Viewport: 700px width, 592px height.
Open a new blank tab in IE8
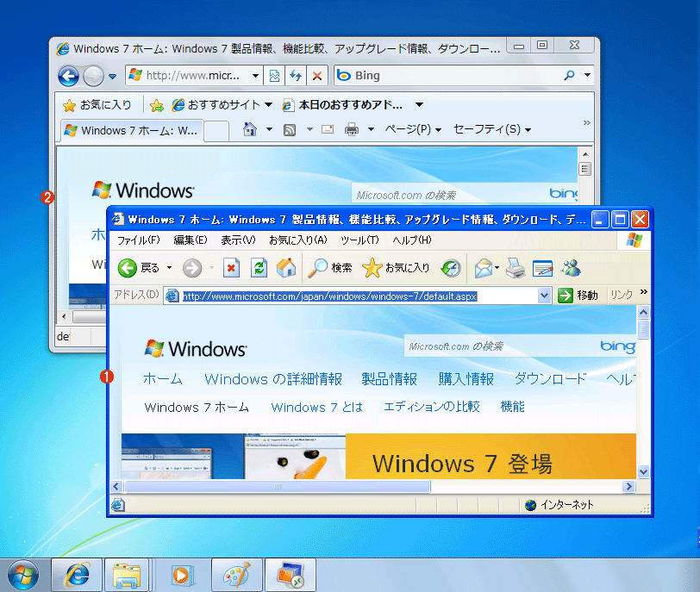click(216, 131)
